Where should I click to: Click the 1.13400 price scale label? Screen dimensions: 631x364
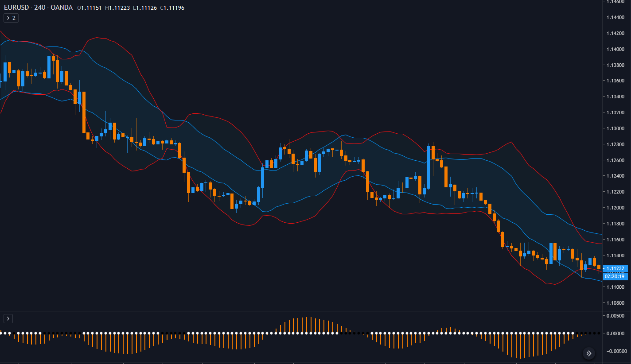click(616, 97)
